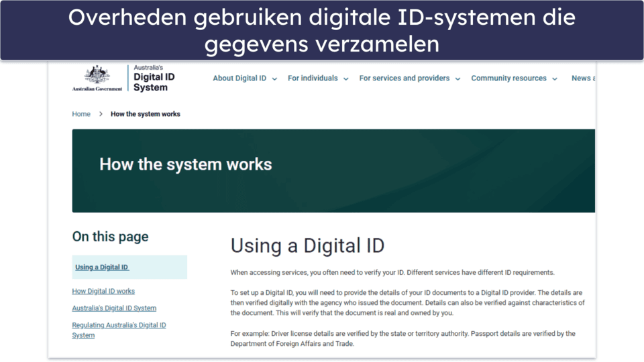644x362 pixels.
Task: Jump to the How Digital ID works section link
Action: 103,291
